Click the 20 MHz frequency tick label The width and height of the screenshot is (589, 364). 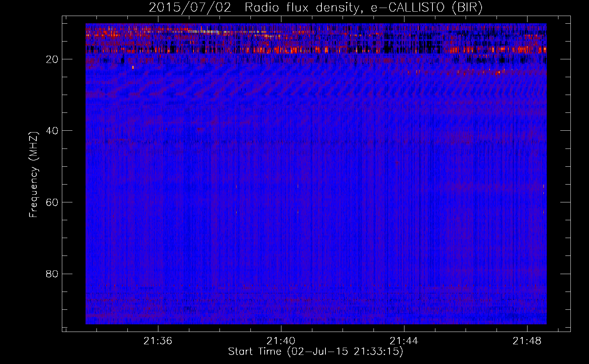[x=52, y=59]
